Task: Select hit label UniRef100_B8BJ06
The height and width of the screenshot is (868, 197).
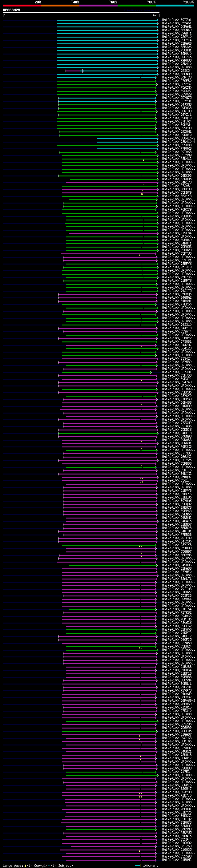Action: [x=176, y=47]
